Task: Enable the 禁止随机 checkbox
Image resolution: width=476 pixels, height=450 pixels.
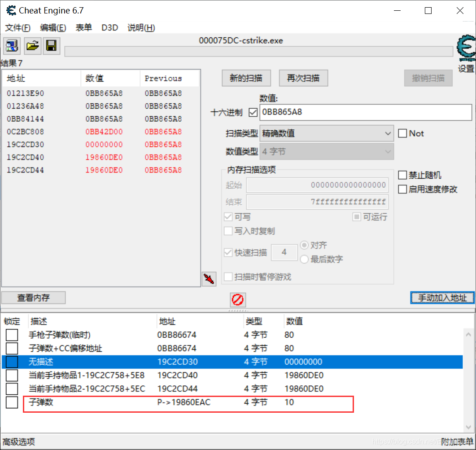Action: click(402, 175)
